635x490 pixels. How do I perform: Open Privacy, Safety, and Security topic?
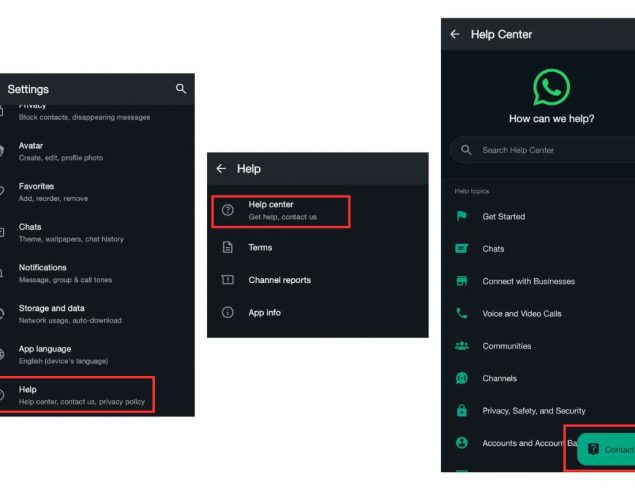[x=538, y=411]
